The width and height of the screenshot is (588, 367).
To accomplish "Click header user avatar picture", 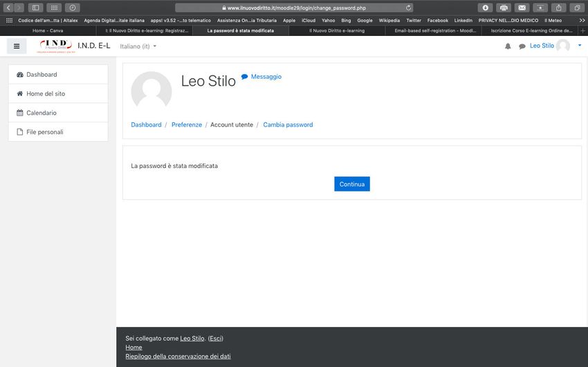I will 563,46.
